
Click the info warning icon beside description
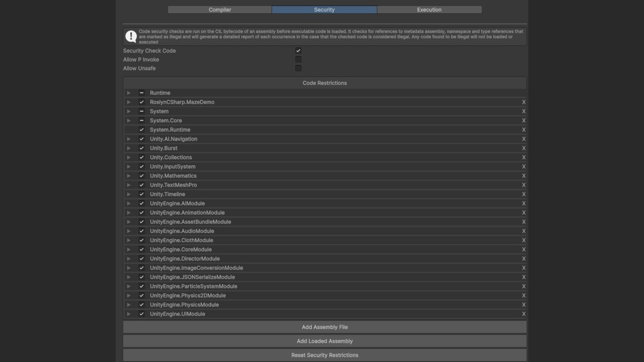(x=131, y=36)
